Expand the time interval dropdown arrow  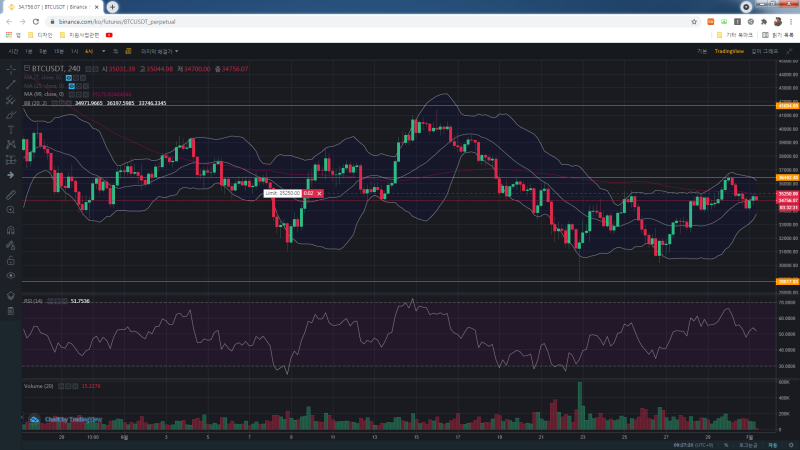tap(104, 51)
